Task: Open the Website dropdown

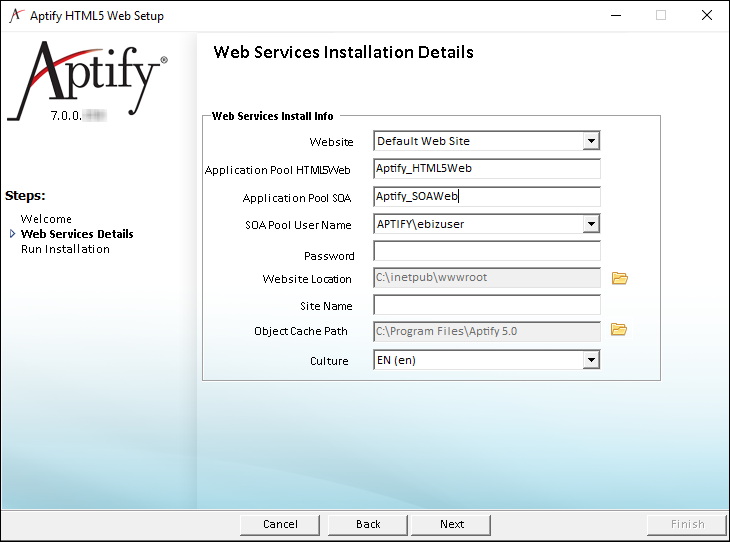Action: (x=591, y=141)
